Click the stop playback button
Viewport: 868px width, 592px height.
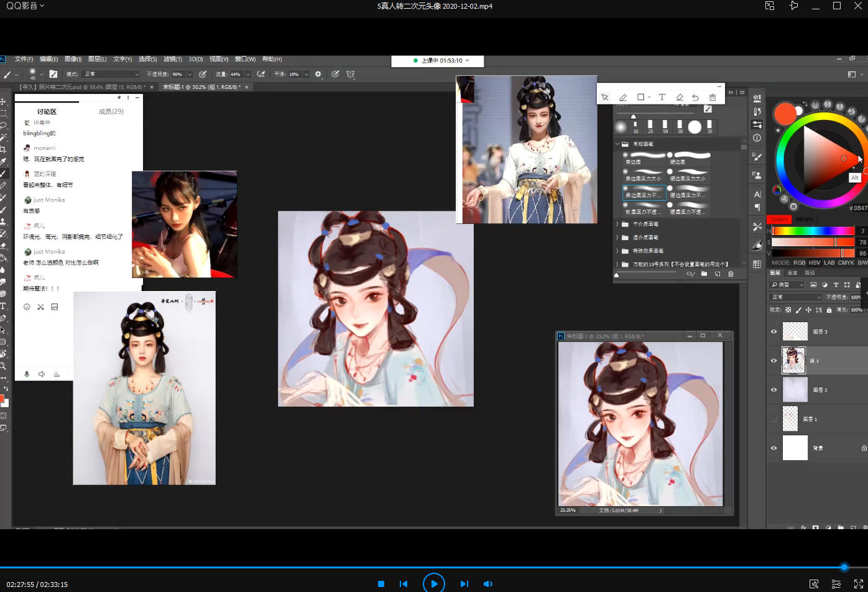pos(381,584)
